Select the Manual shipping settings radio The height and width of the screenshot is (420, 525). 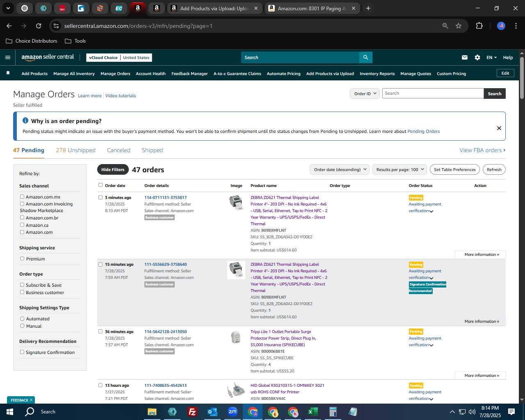click(22, 326)
